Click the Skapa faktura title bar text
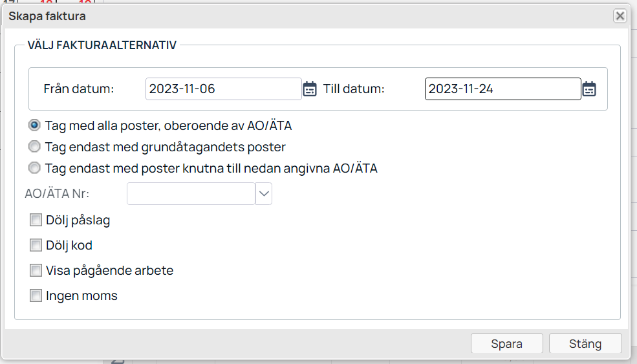The height and width of the screenshot is (364, 637). click(x=47, y=16)
